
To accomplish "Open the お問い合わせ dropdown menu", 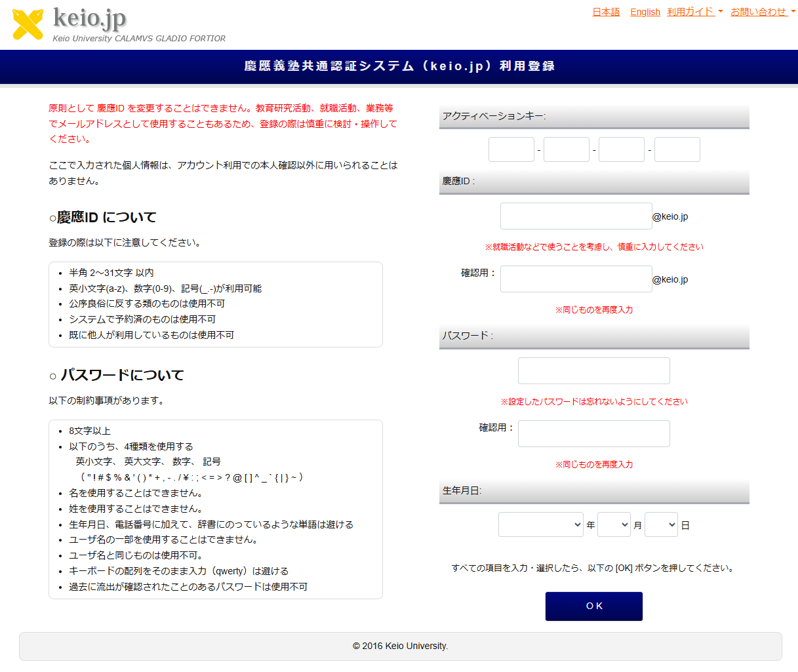I will pos(762,12).
